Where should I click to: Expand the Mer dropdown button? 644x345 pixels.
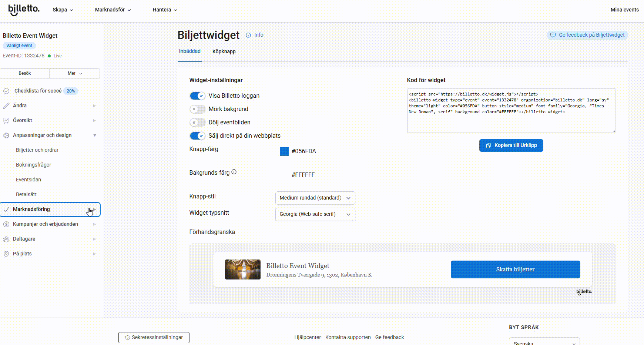coord(74,73)
